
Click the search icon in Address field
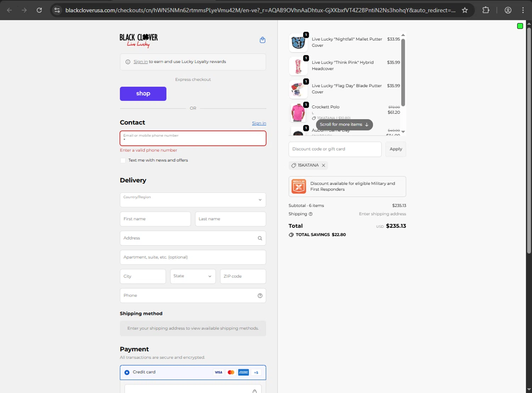click(x=260, y=238)
